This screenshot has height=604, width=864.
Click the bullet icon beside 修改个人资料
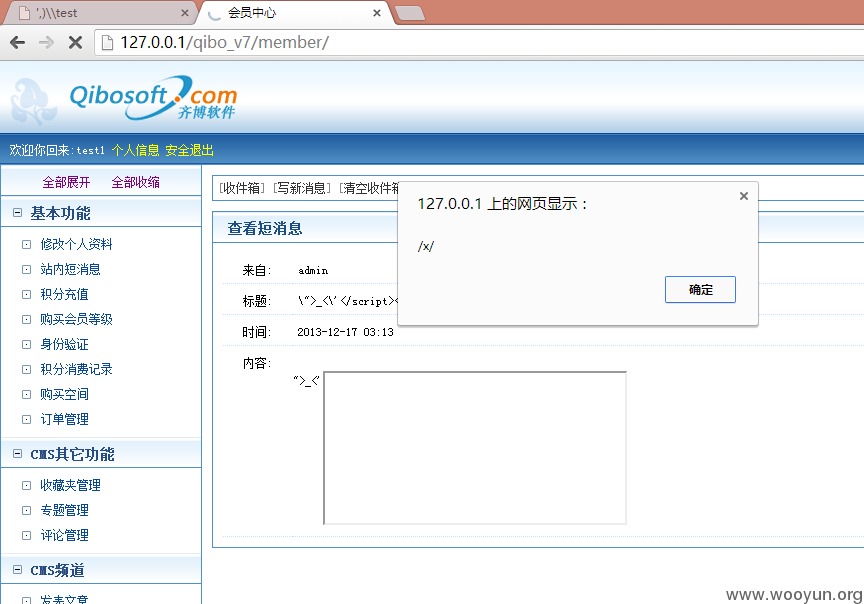coord(26,244)
